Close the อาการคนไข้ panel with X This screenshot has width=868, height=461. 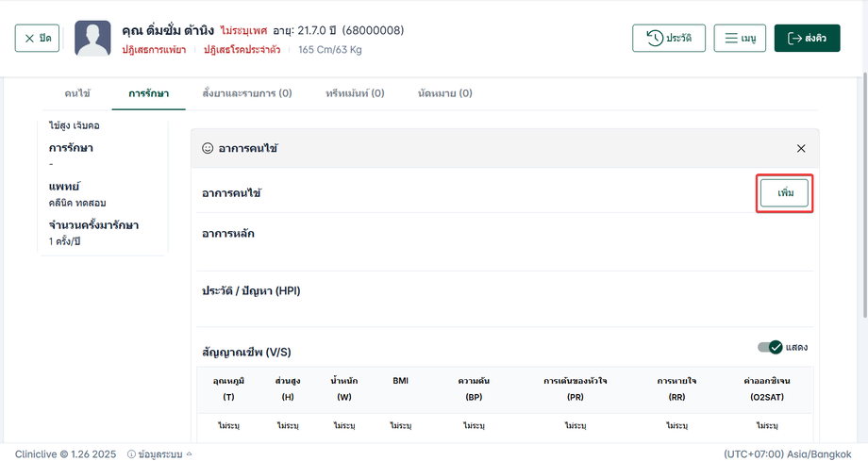pos(801,148)
